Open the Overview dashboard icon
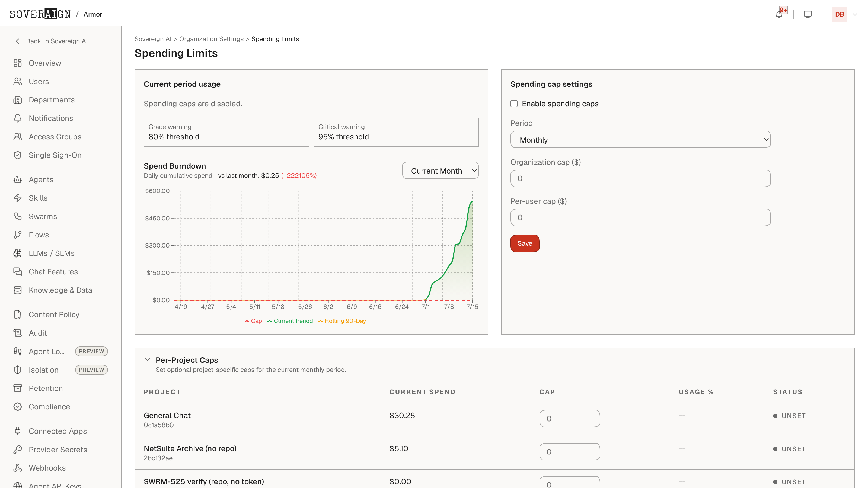 18,63
